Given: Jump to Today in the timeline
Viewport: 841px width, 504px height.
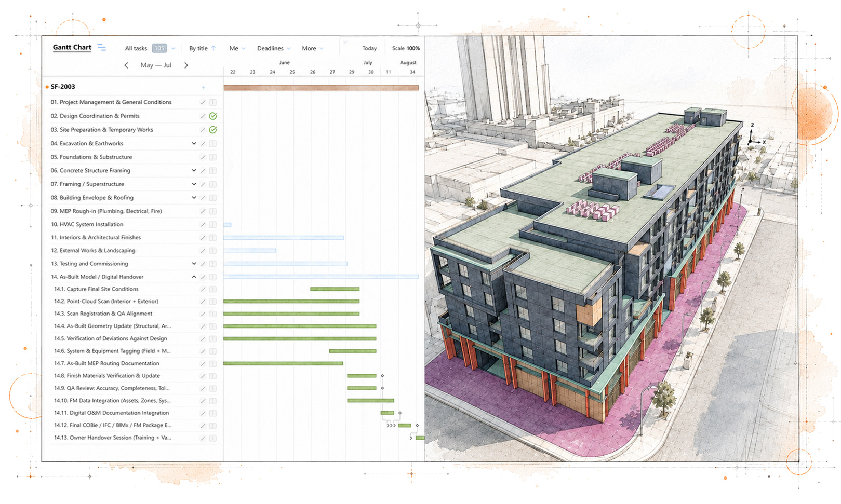Looking at the screenshot, I should [x=369, y=48].
